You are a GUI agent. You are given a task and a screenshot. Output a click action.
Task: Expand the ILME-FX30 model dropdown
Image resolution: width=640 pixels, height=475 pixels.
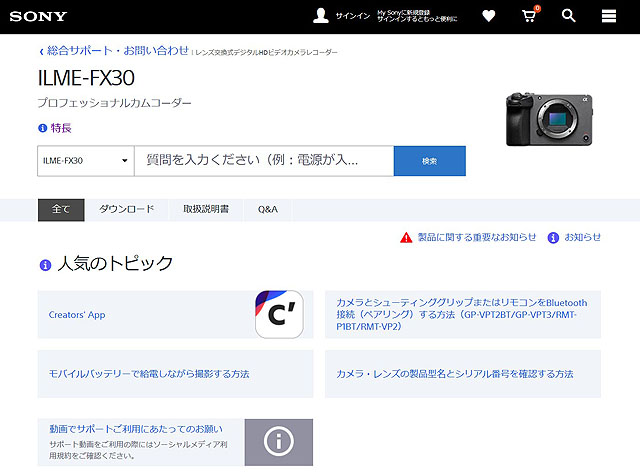(x=85, y=161)
